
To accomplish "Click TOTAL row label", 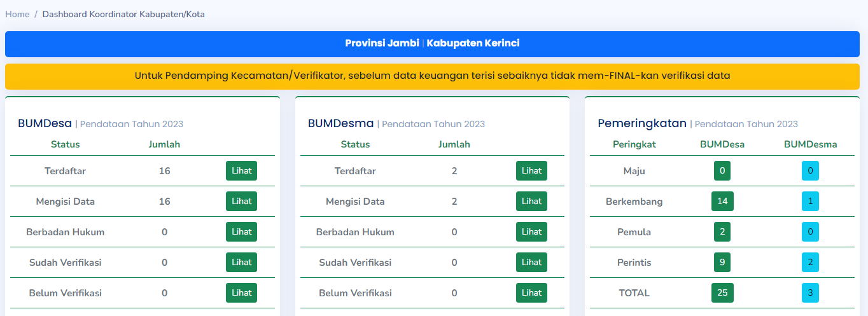I will pos(634,293).
